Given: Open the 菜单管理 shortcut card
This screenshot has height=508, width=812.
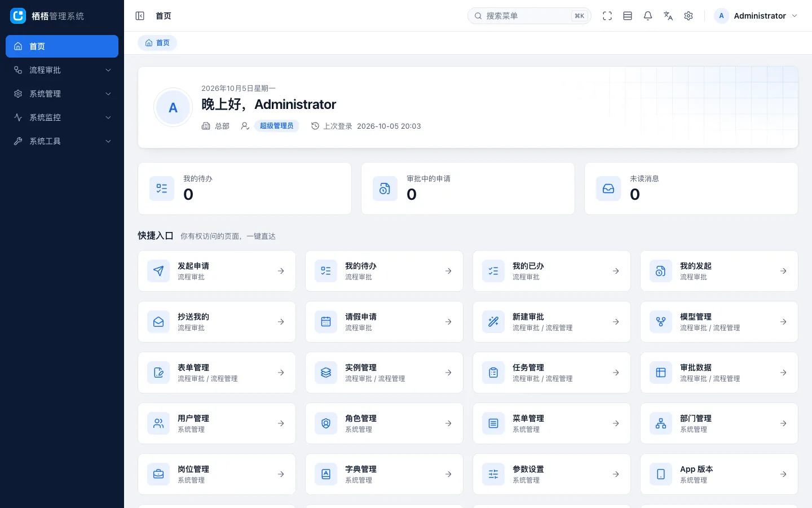Looking at the screenshot, I should (551, 423).
